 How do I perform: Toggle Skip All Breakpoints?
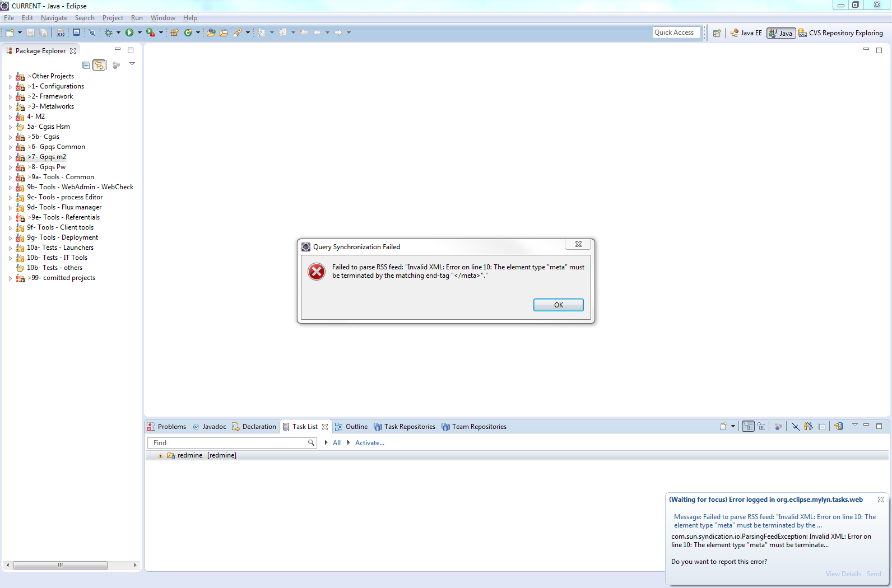pyautogui.click(x=92, y=32)
